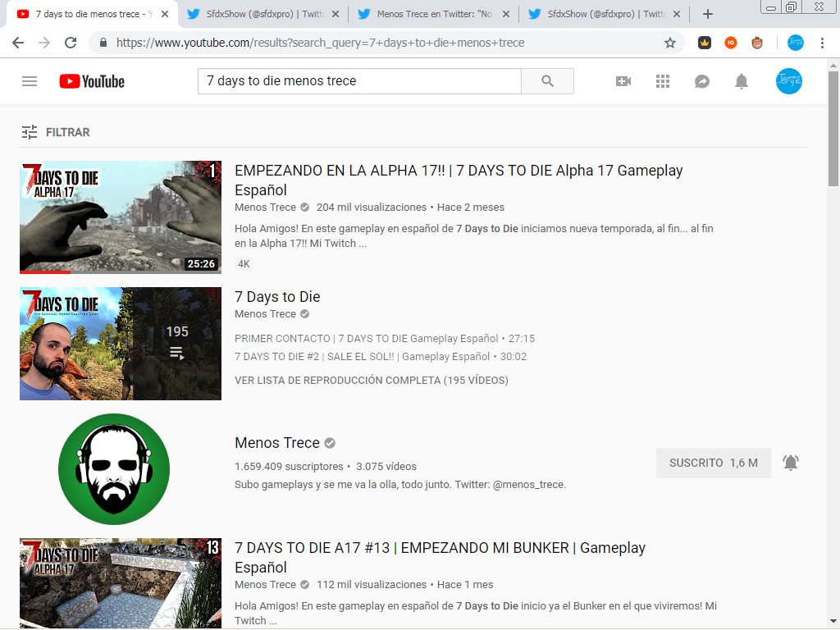The image size is (840, 630).
Task: Reload the page with refresh icon
Action: tap(71, 43)
